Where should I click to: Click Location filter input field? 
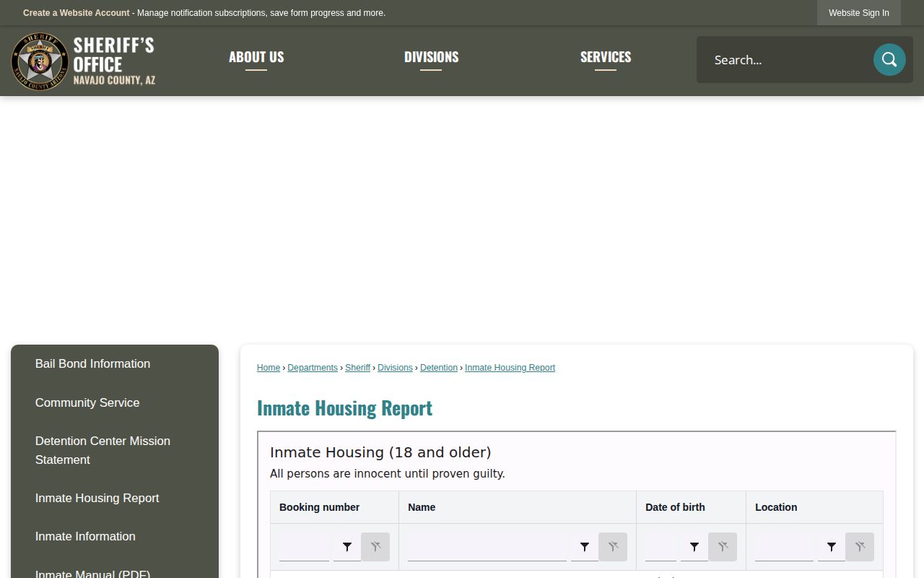(784, 547)
